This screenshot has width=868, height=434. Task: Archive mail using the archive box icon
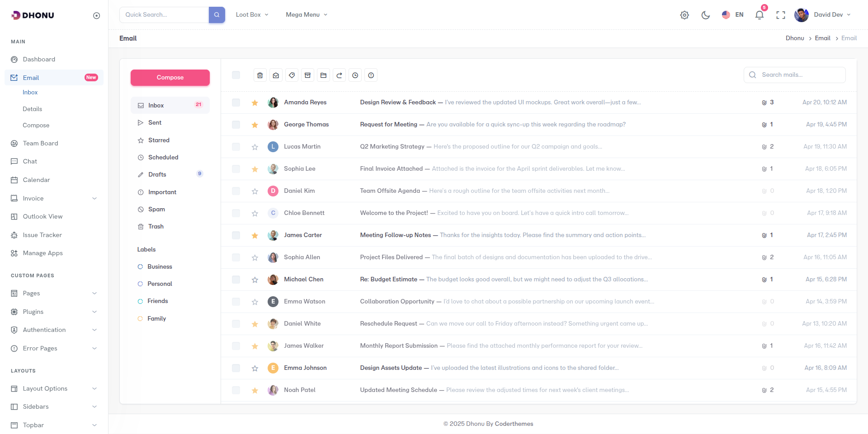coord(307,75)
